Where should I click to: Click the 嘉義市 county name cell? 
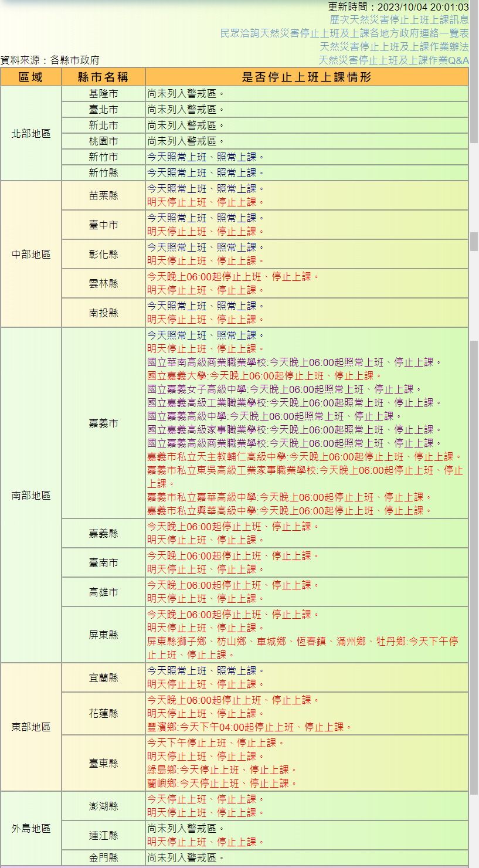[103, 423]
